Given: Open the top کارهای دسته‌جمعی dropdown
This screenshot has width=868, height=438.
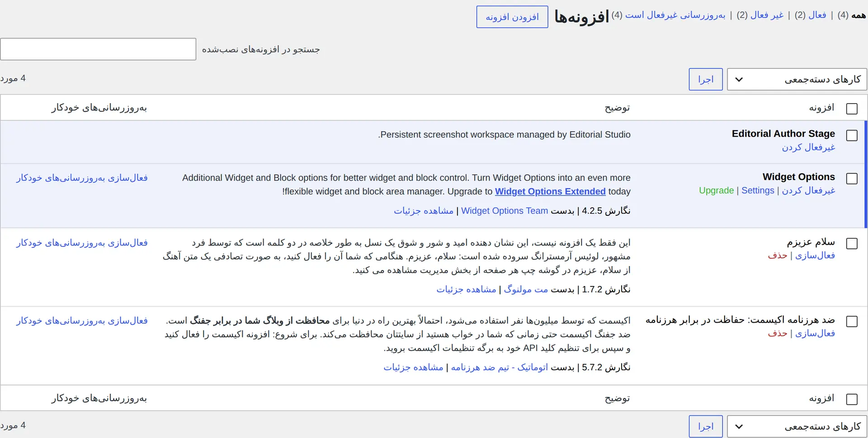Looking at the screenshot, I should pyautogui.click(x=797, y=79).
